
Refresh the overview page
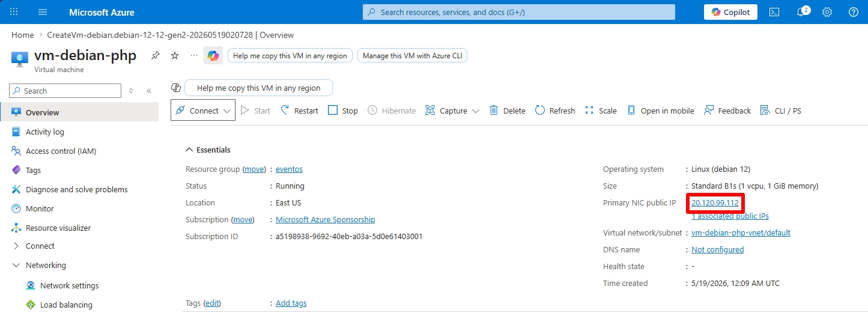(x=555, y=111)
